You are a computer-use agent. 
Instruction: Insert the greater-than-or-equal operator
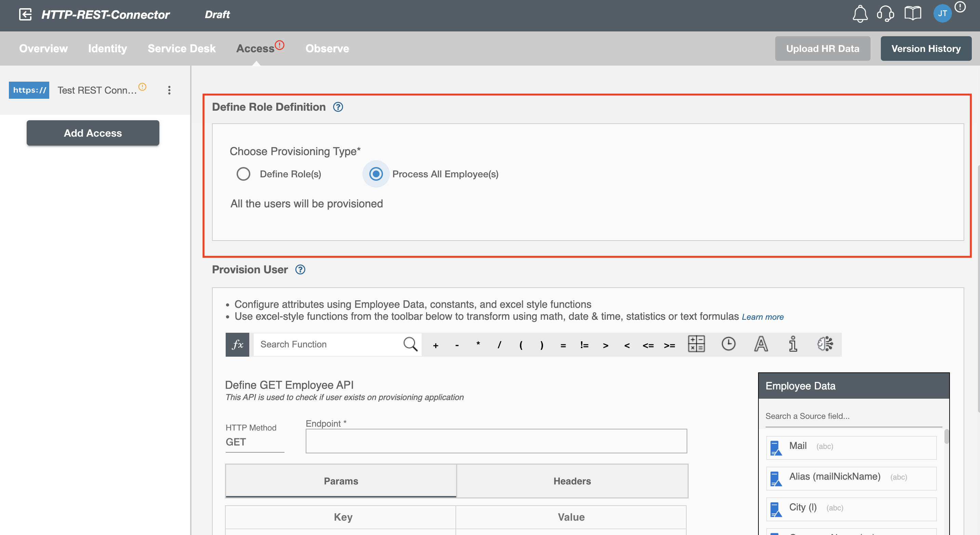coord(670,345)
